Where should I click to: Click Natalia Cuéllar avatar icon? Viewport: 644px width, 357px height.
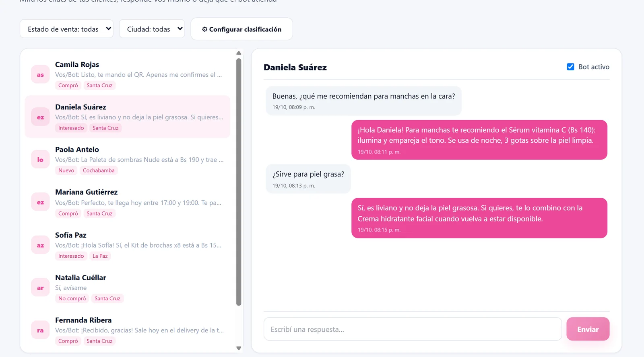coord(40,288)
